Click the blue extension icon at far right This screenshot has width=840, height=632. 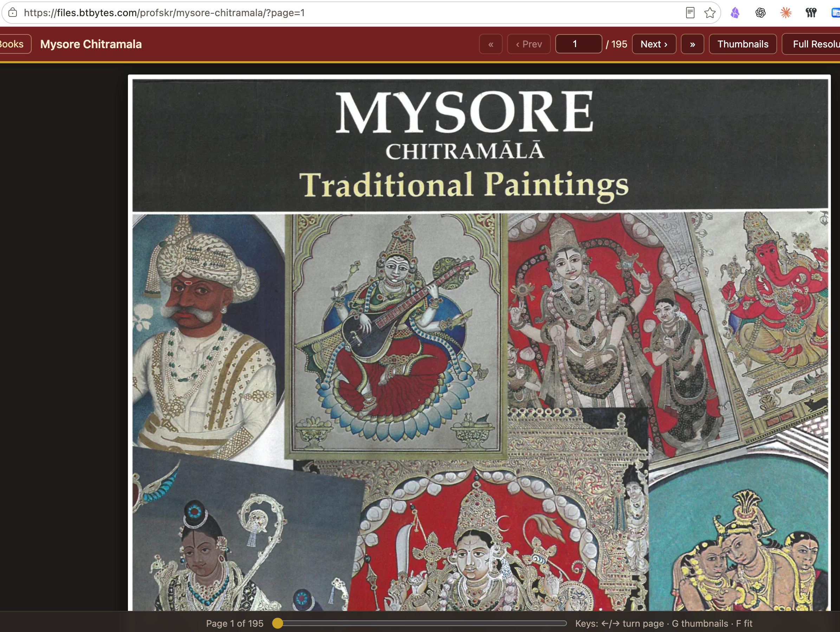click(x=835, y=13)
